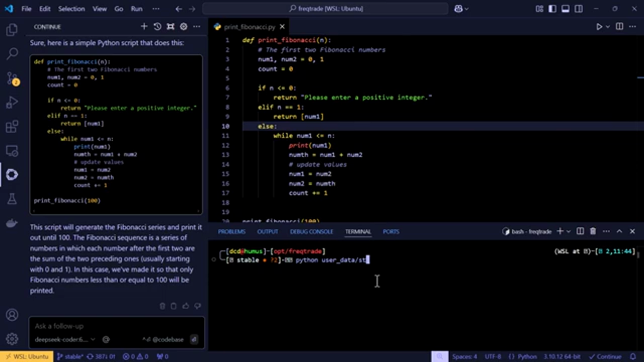This screenshot has width=644, height=362.
Task: Click the Python language mode indicator
Action: 523,356
